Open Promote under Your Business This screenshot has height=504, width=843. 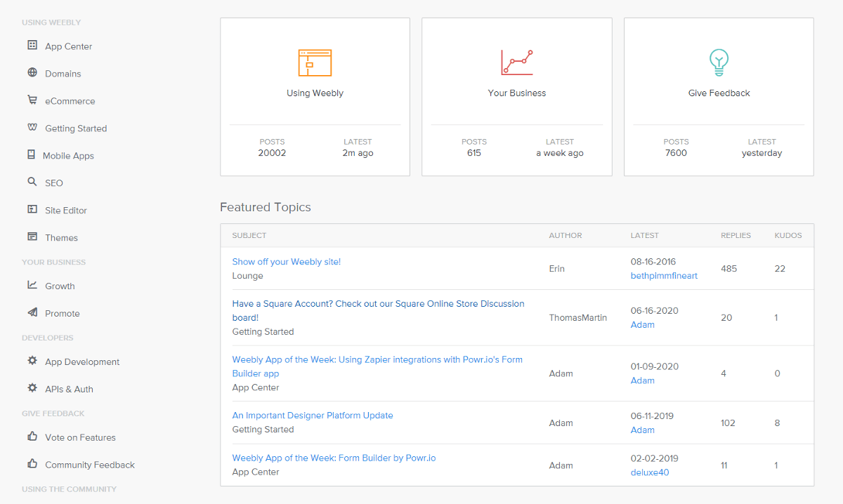tap(63, 314)
